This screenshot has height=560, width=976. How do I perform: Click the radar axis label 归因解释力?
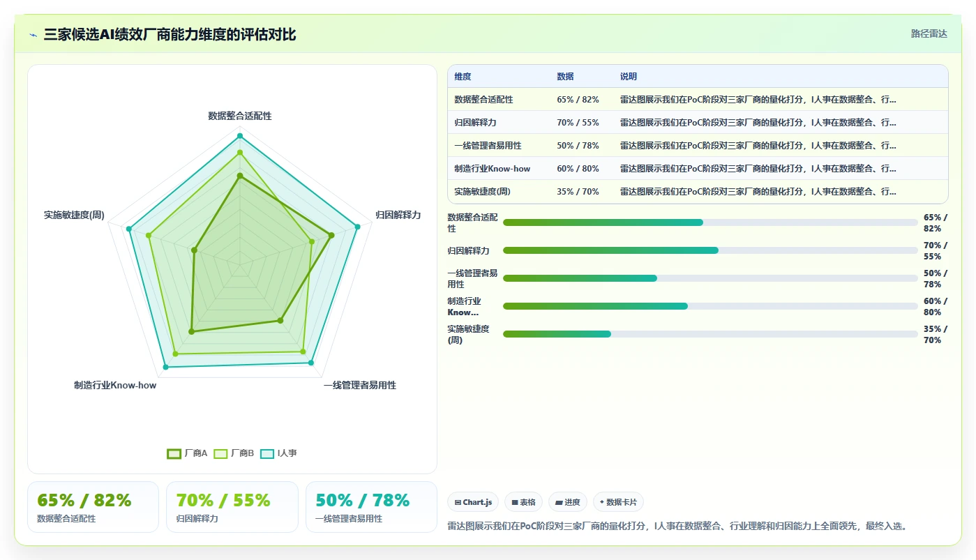click(x=398, y=215)
